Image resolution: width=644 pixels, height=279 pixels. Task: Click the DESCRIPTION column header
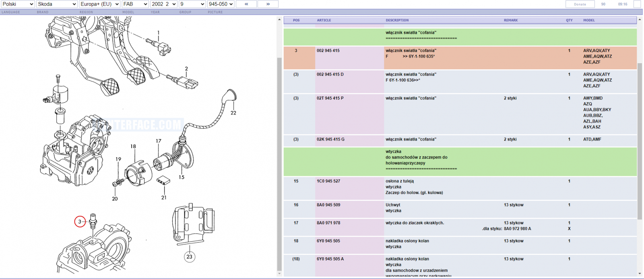[397, 20]
